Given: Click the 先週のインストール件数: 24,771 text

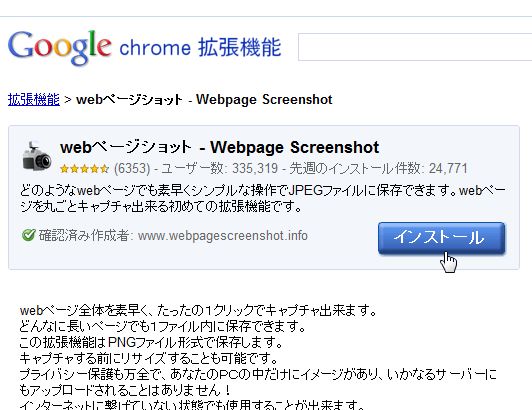Looking at the screenshot, I should (x=378, y=168).
